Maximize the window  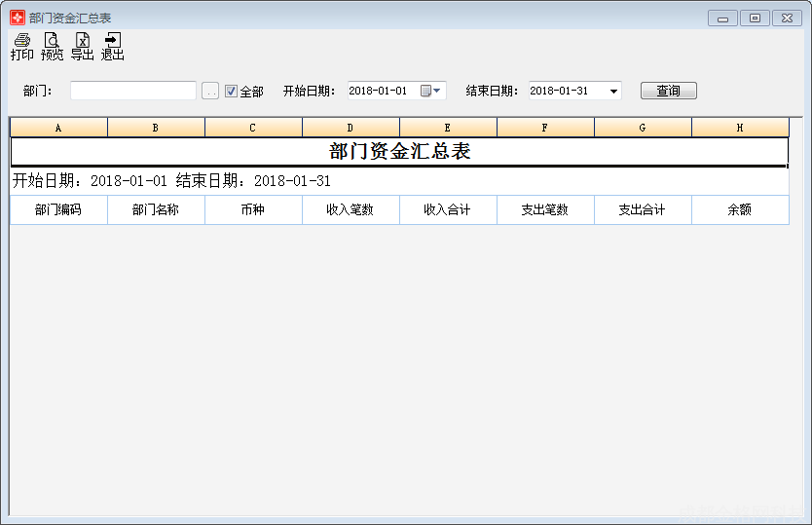point(755,18)
